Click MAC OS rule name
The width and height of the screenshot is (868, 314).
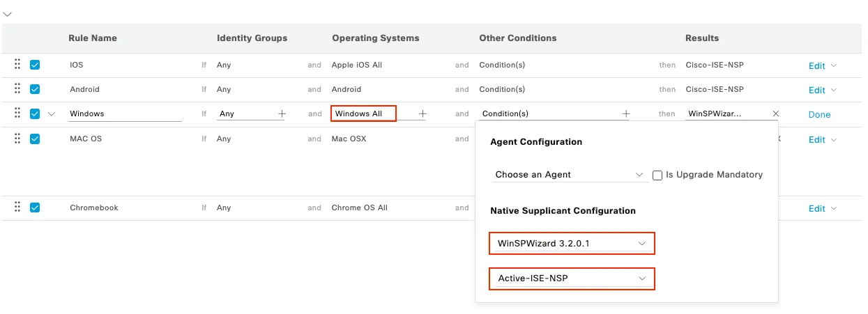(x=86, y=139)
